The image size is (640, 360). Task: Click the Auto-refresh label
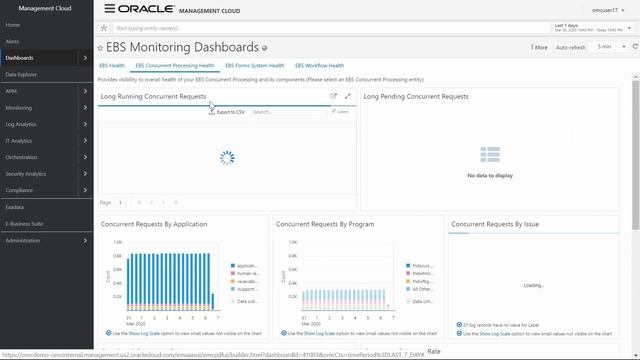coord(571,47)
